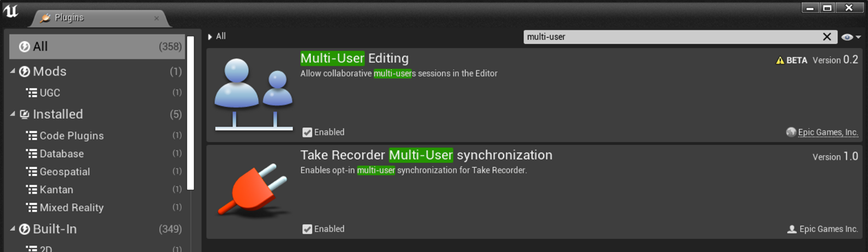Click the Multi-User Editing people icon
This screenshot has height=252, width=868.
coord(254,94)
